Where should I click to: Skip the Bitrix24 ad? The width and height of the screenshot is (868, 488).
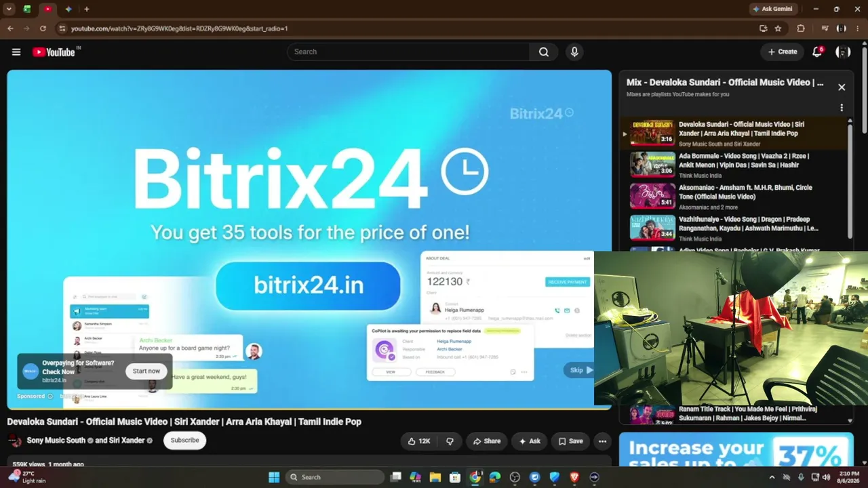580,370
